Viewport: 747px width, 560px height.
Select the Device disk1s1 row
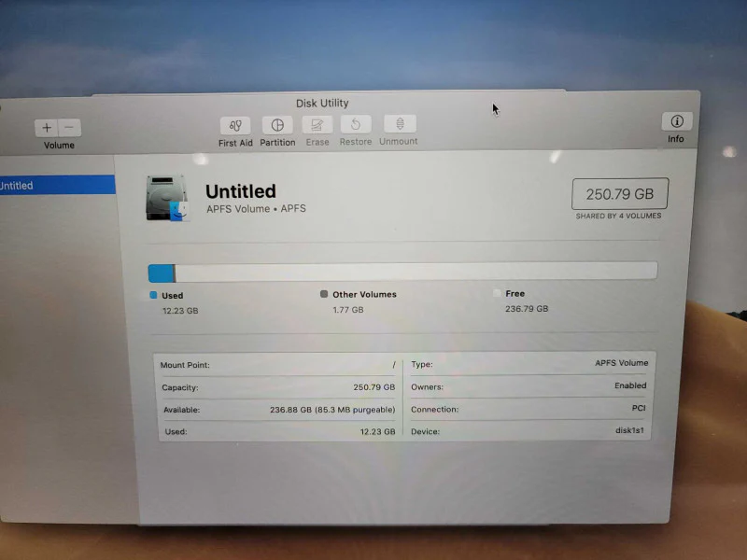(x=528, y=431)
